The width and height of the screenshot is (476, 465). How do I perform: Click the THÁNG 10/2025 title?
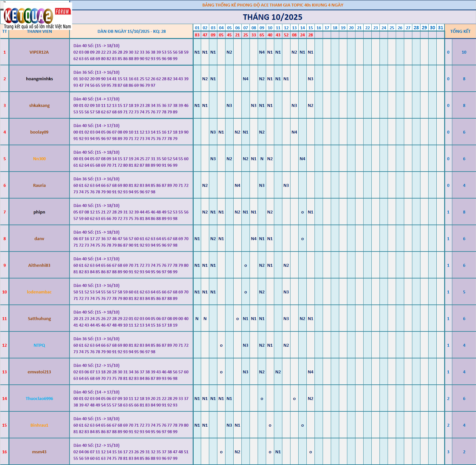coord(272,17)
